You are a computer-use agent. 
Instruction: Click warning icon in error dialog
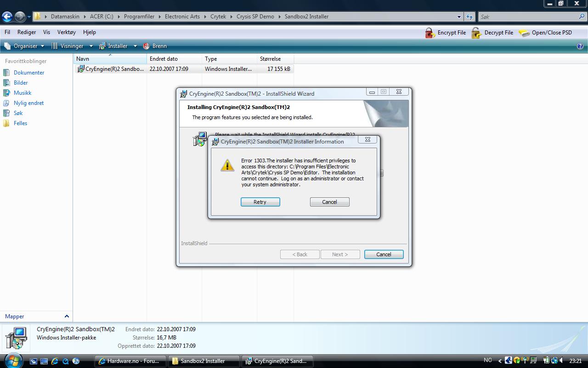(x=227, y=166)
